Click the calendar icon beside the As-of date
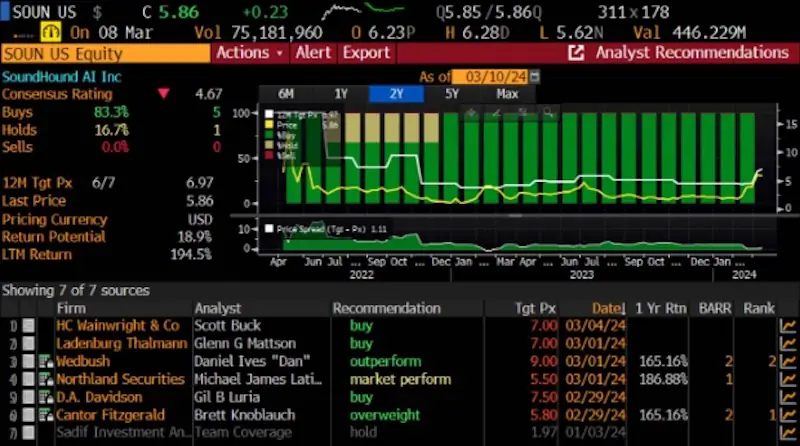Viewport: 800px width, 446px height. coord(535,76)
